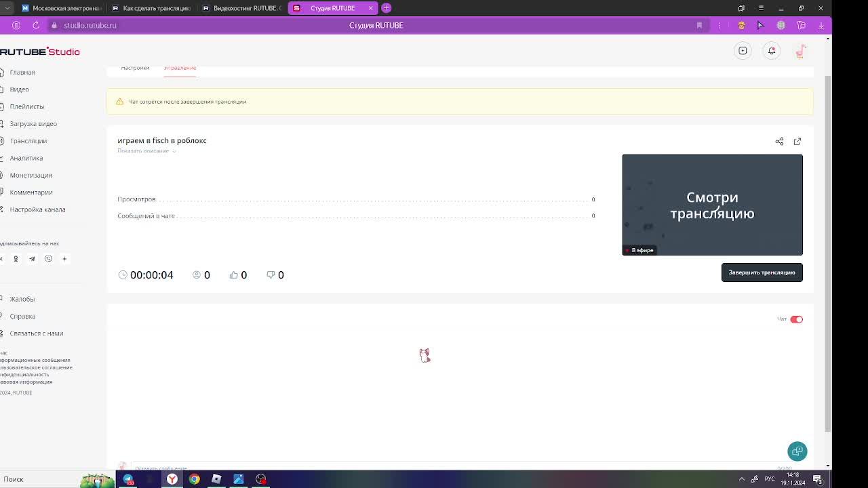Screen dimensions: 868x488
Task: Open Связаться с нами link
Action: pos(37,333)
